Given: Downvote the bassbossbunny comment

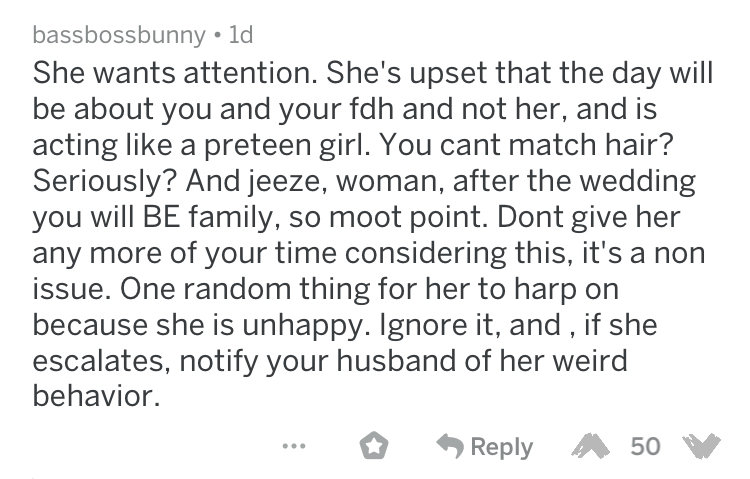Looking at the screenshot, I should tap(702, 446).
